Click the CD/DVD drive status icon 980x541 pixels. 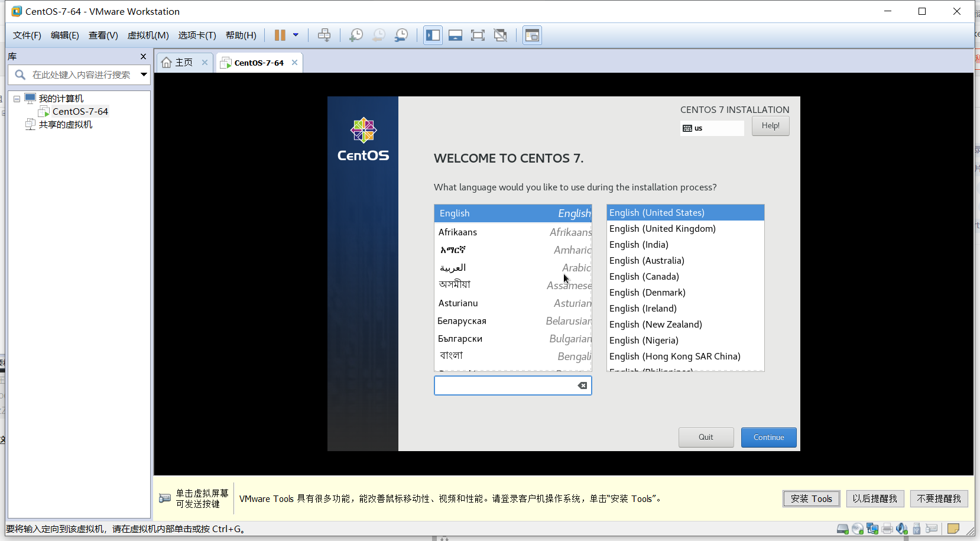click(x=858, y=529)
